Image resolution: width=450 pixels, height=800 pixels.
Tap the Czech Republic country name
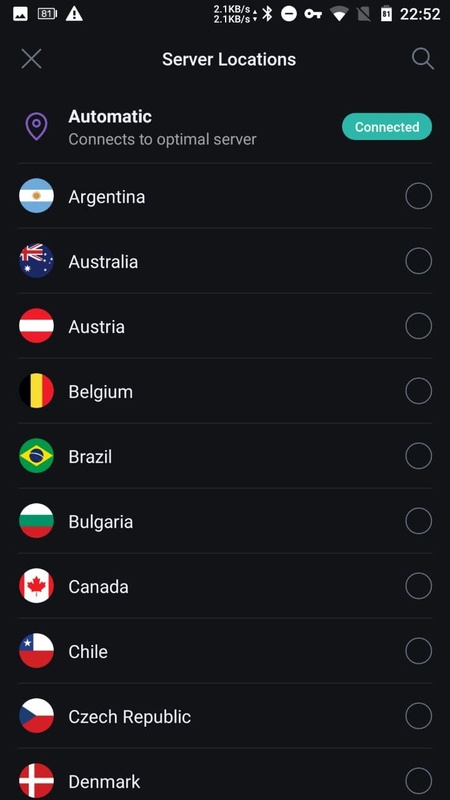[x=130, y=717]
